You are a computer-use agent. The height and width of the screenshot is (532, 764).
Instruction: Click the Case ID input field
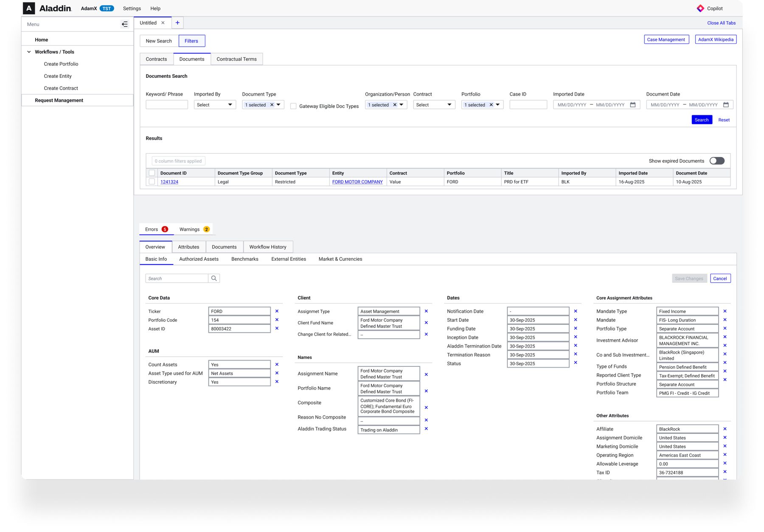pyautogui.click(x=528, y=105)
